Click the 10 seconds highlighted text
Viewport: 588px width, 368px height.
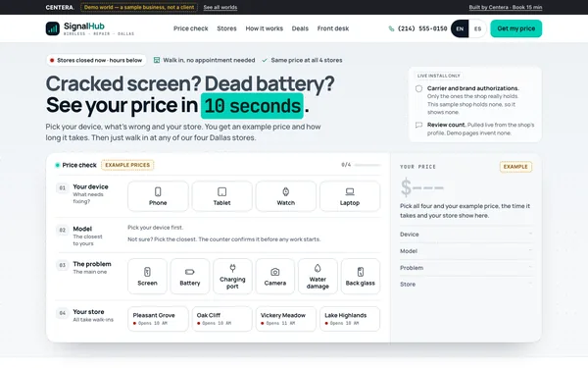[253, 106]
